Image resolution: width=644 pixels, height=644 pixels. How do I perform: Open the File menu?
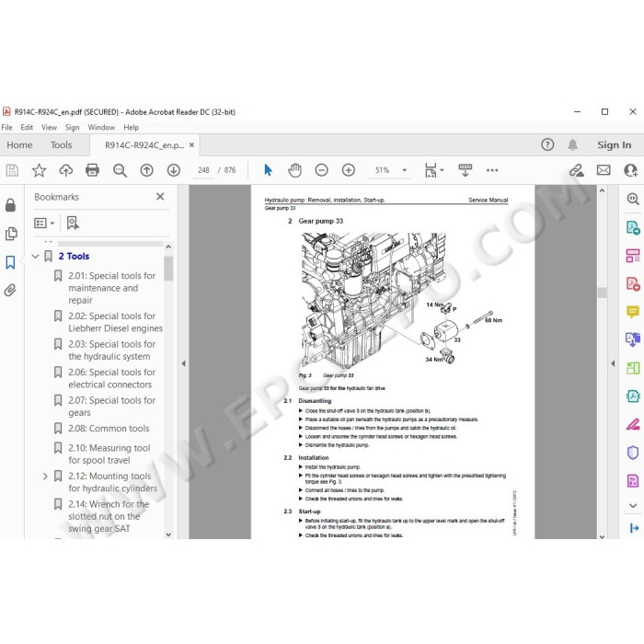[7, 127]
